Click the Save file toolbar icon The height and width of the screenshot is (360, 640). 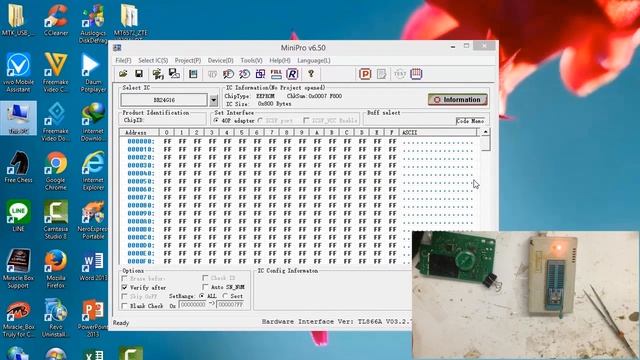click(x=139, y=74)
